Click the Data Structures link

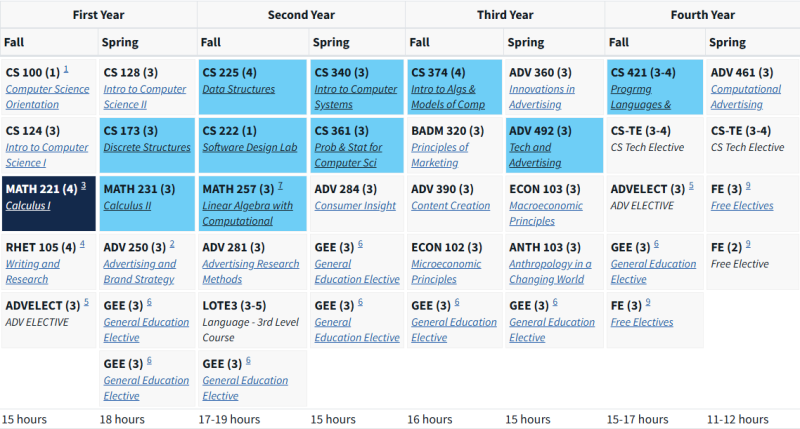[x=239, y=89]
